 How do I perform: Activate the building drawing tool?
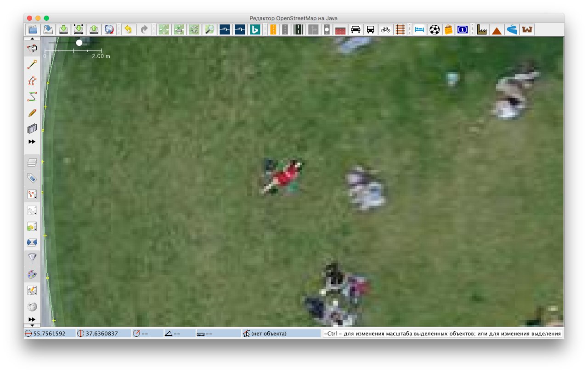click(x=32, y=129)
